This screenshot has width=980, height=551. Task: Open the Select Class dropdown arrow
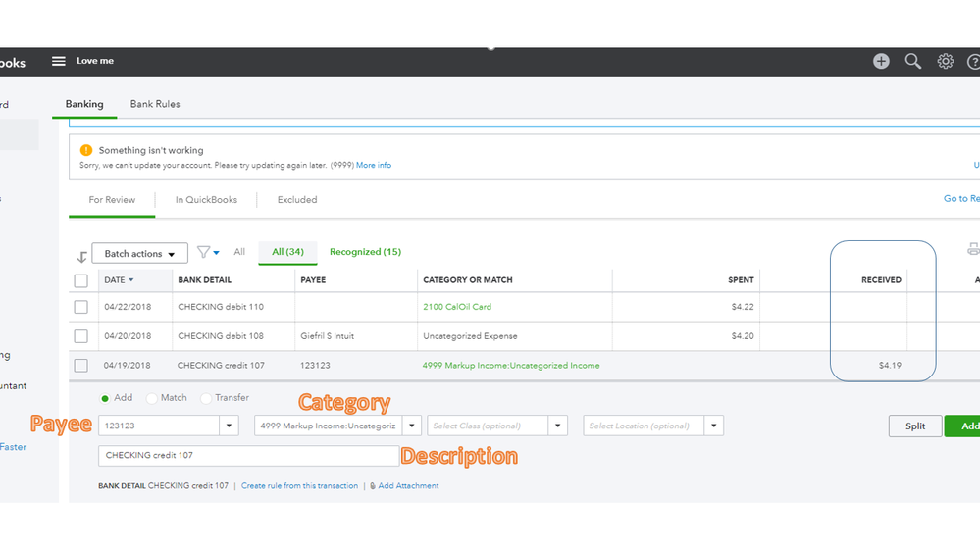pyautogui.click(x=557, y=426)
